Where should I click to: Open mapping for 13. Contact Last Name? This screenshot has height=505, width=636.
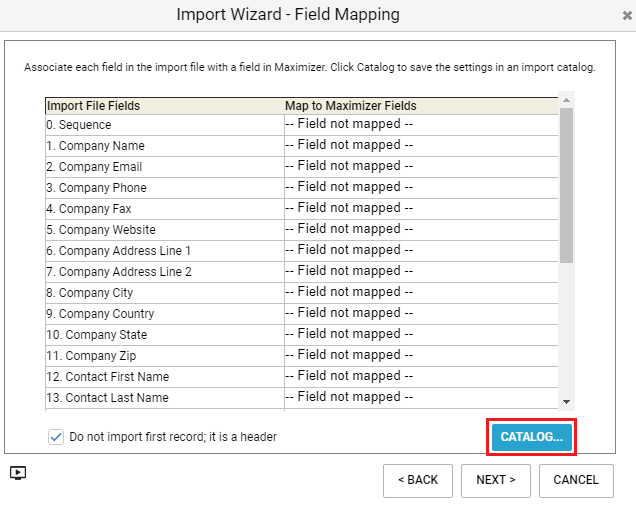pos(421,398)
